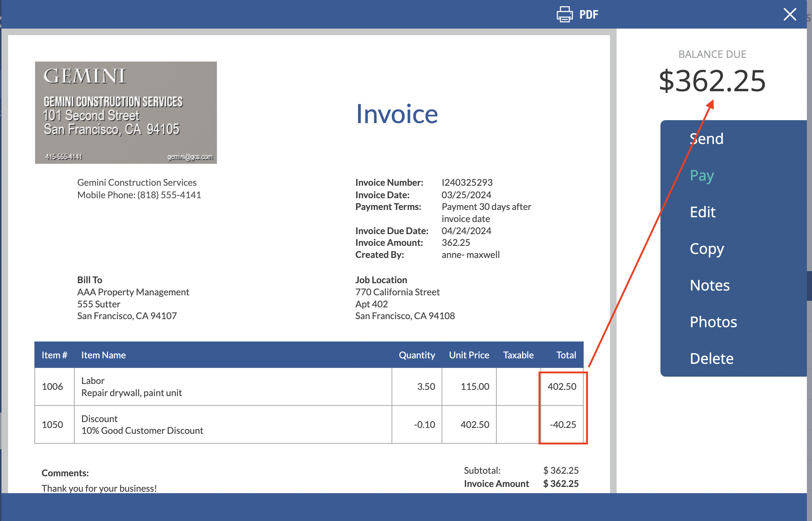Screen dimensions: 812x521
Task: Select the Invoice Amount of $362.25
Action: [x=561, y=484]
